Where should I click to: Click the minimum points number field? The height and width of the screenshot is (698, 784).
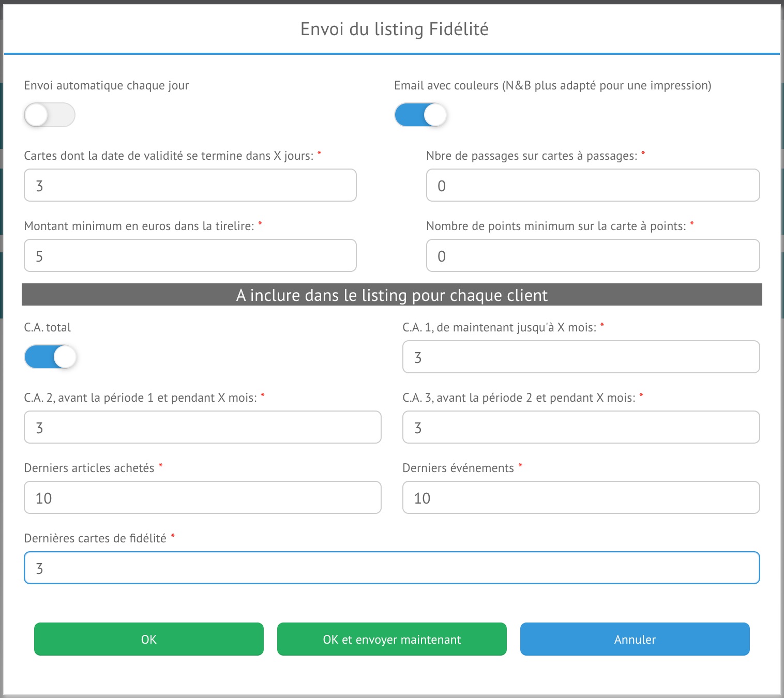(x=593, y=255)
